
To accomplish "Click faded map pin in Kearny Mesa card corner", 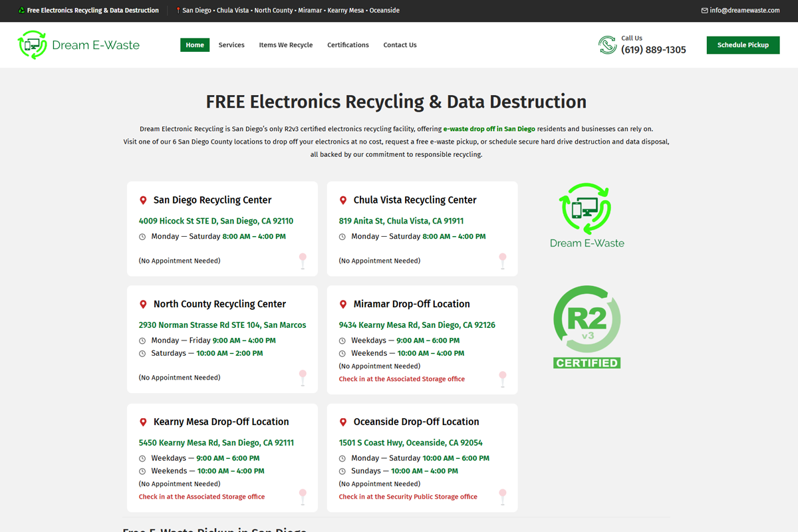I will (303, 497).
